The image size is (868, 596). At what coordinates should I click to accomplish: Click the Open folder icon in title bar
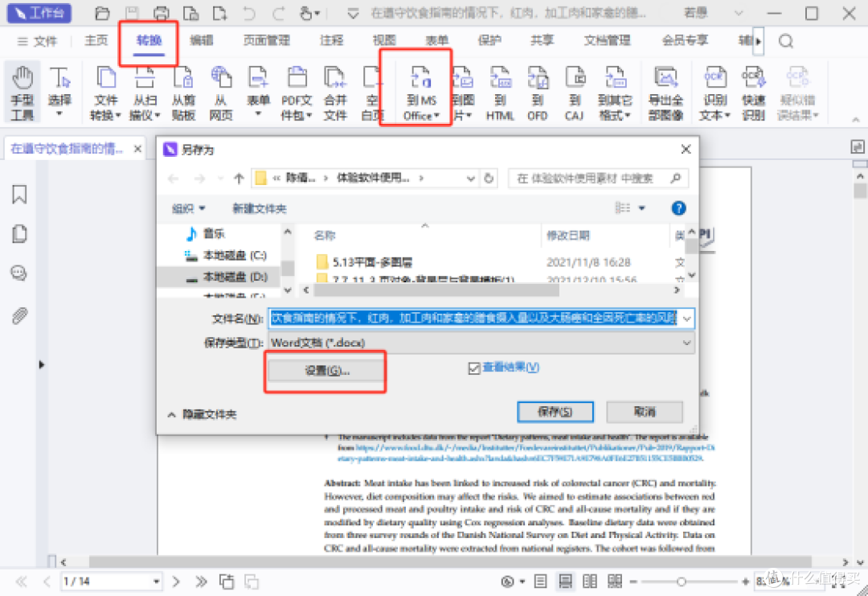tap(102, 13)
